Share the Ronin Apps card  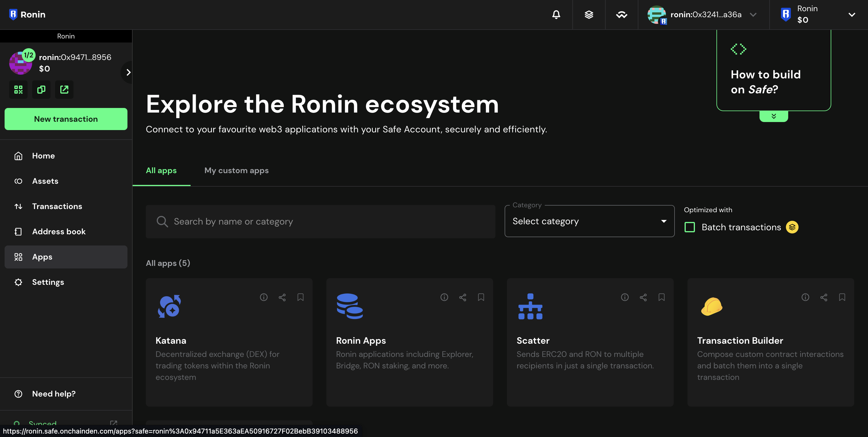pyautogui.click(x=463, y=297)
